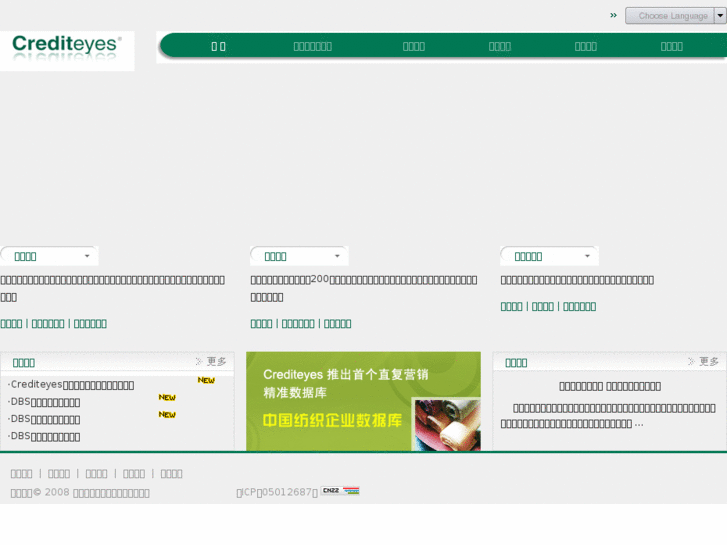Screen dimensions: 727x545
Task: Click the double-chevron icon beside Choose Language
Action: click(x=613, y=15)
